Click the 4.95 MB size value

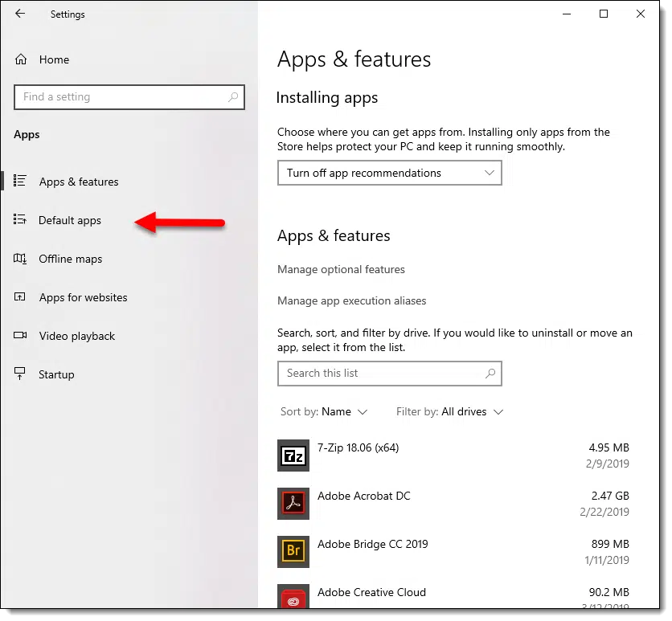pos(608,448)
